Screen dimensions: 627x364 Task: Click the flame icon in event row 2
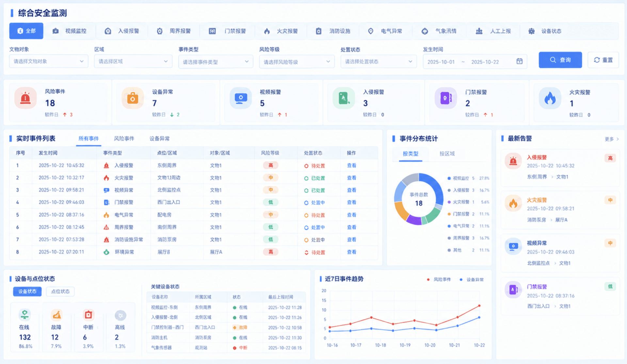click(106, 178)
